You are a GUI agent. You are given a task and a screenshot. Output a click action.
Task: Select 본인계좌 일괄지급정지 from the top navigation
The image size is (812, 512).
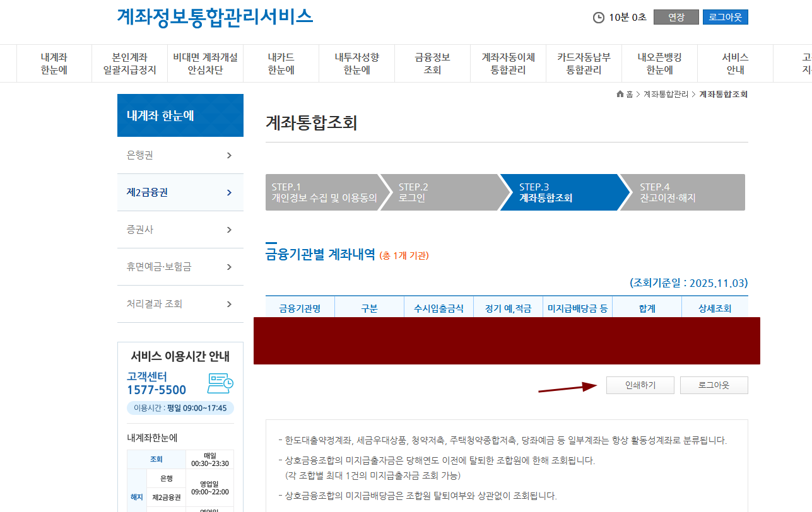point(129,63)
